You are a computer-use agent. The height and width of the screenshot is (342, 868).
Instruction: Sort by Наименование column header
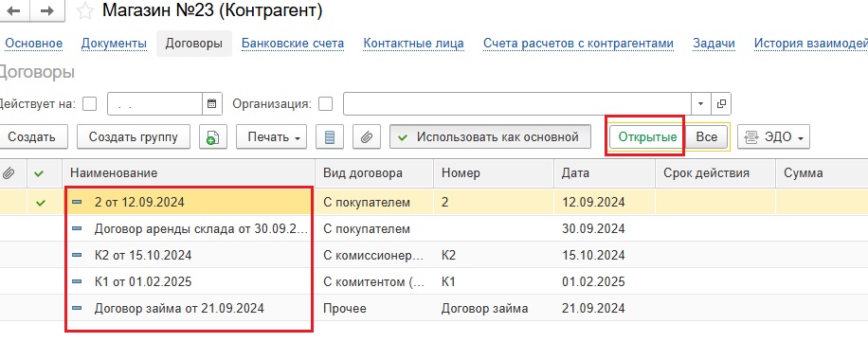189,173
